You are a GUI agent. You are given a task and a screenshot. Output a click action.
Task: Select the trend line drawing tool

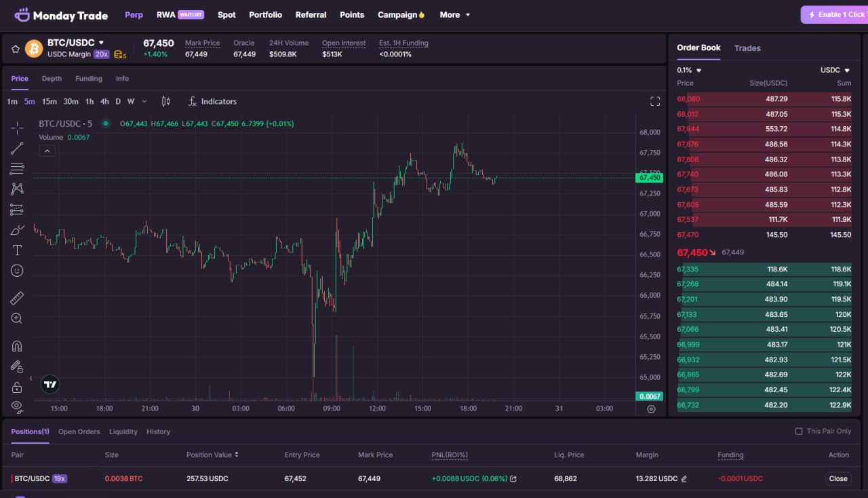[17, 148]
